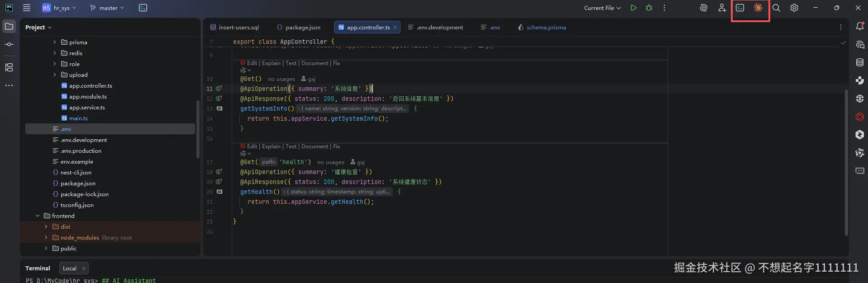Screen dimensions: 868x283
Task: Switch to the .env editor tab
Action: (x=490, y=27)
